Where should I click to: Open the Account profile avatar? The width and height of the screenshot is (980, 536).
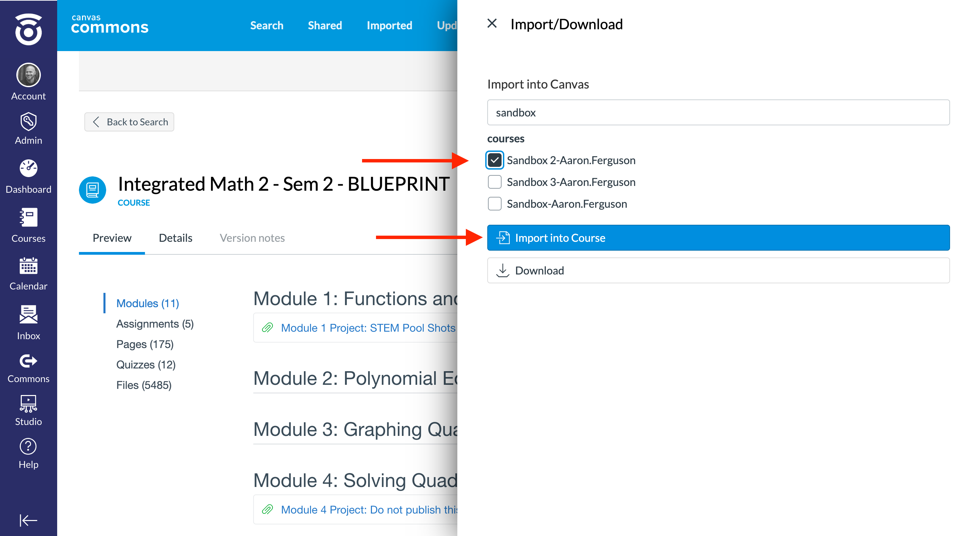(29, 75)
